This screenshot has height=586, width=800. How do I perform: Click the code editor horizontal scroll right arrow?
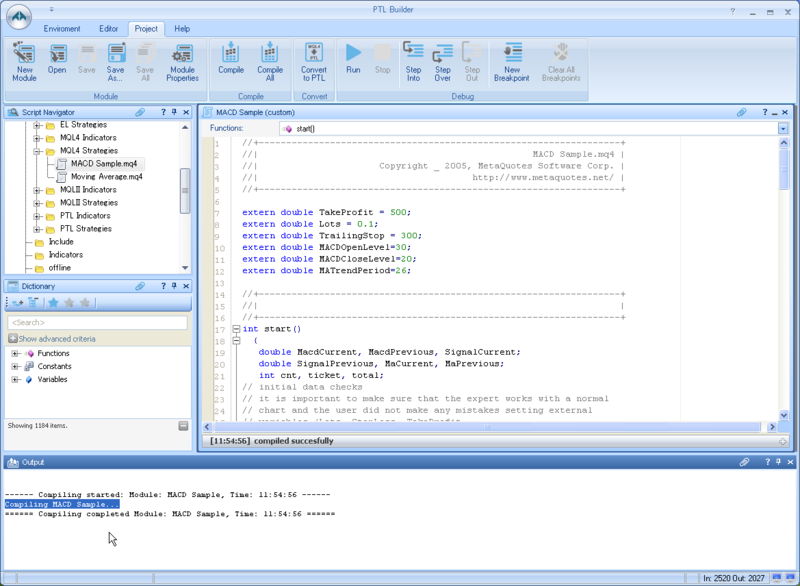pos(772,427)
